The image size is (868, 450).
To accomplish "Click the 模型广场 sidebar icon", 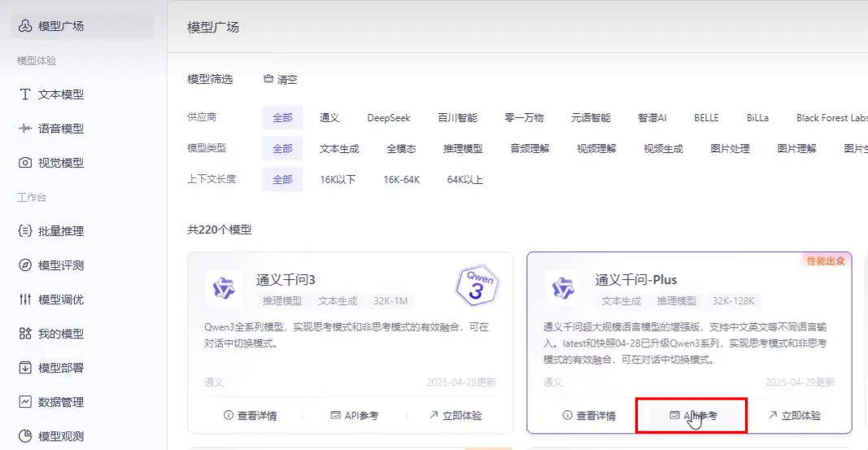I will (25, 26).
